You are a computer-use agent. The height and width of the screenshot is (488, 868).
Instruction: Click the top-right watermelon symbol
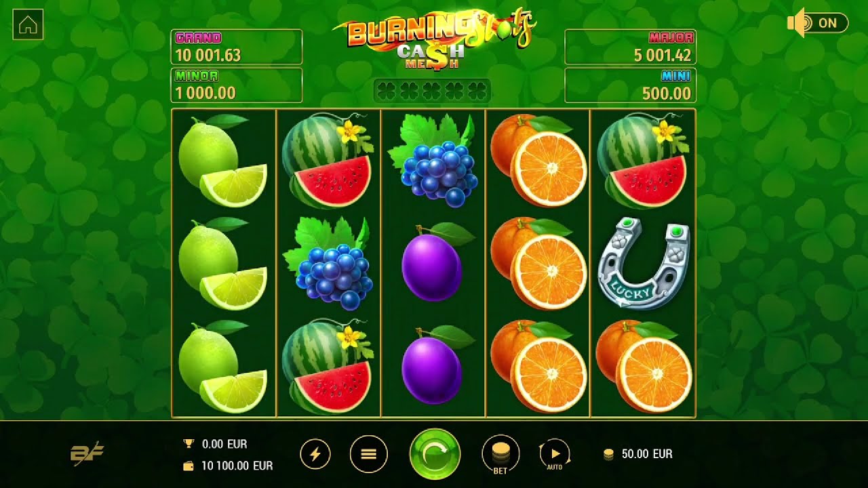643,160
